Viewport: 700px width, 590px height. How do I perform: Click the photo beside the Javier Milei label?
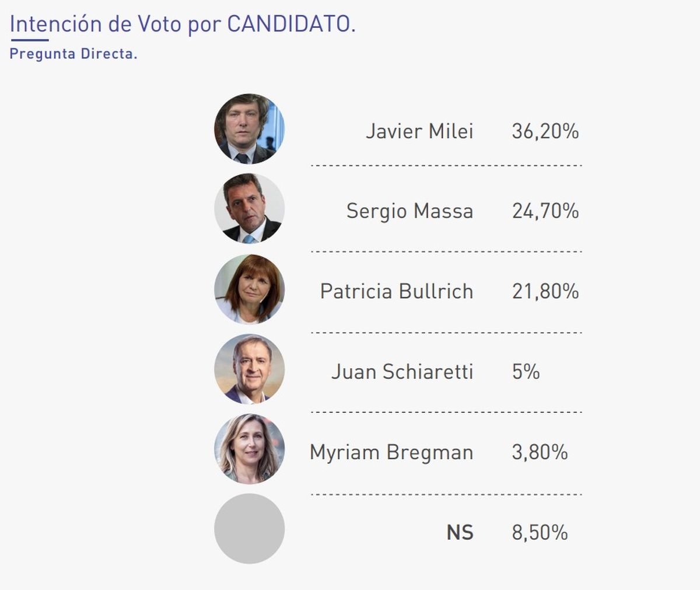[249, 128]
